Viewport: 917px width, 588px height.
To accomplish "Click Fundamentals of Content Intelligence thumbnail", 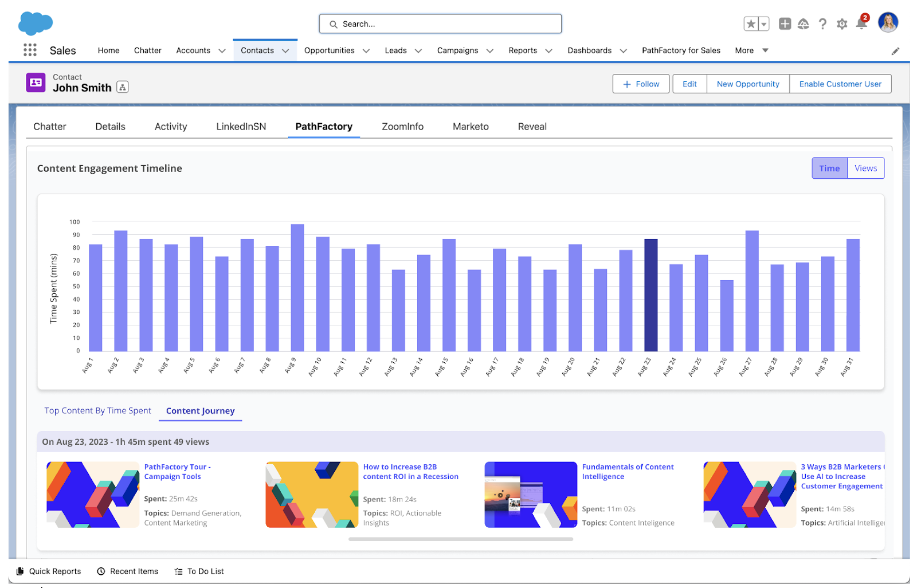I will tap(531, 495).
